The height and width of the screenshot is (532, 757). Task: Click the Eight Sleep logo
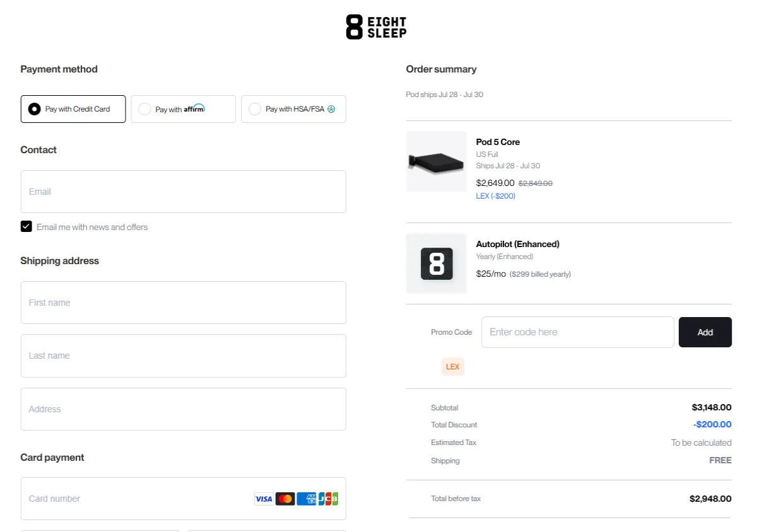376,28
